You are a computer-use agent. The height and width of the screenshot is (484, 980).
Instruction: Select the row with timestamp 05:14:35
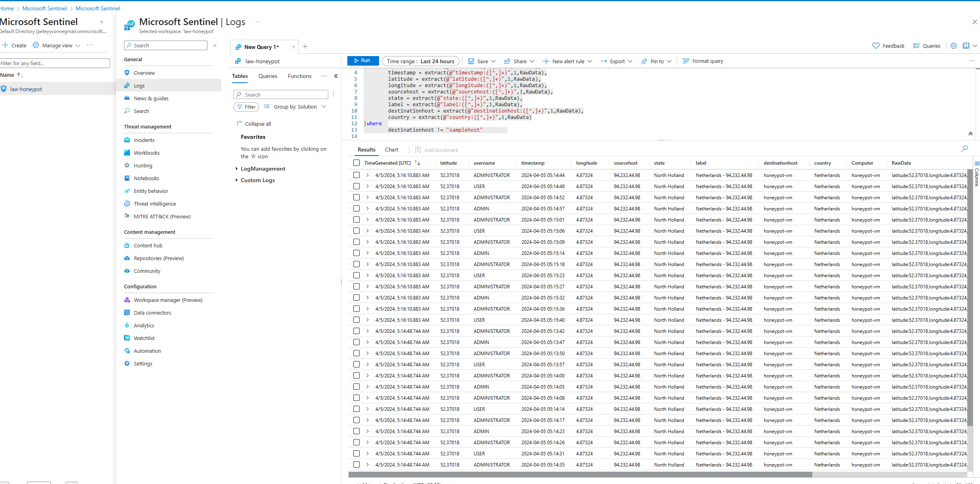pos(356,465)
